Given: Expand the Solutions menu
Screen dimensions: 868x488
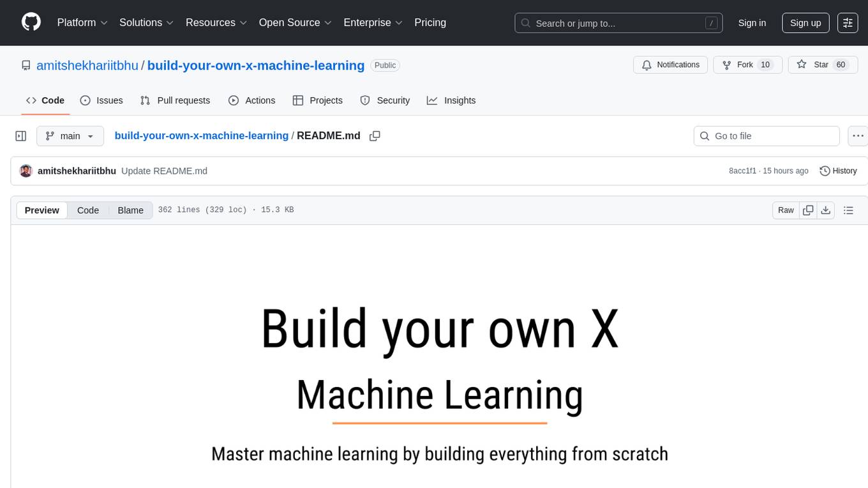Looking at the screenshot, I should pos(146,22).
